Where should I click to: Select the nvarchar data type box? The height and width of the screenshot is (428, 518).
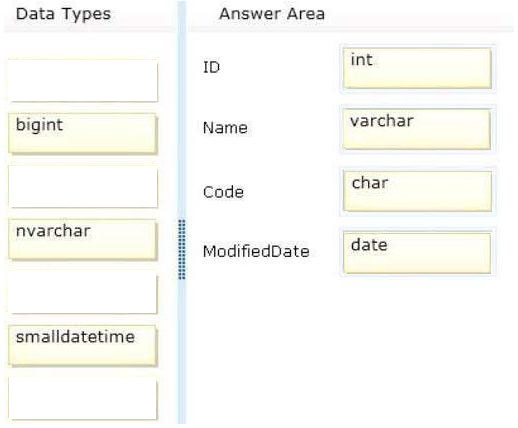tap(82, 239)
